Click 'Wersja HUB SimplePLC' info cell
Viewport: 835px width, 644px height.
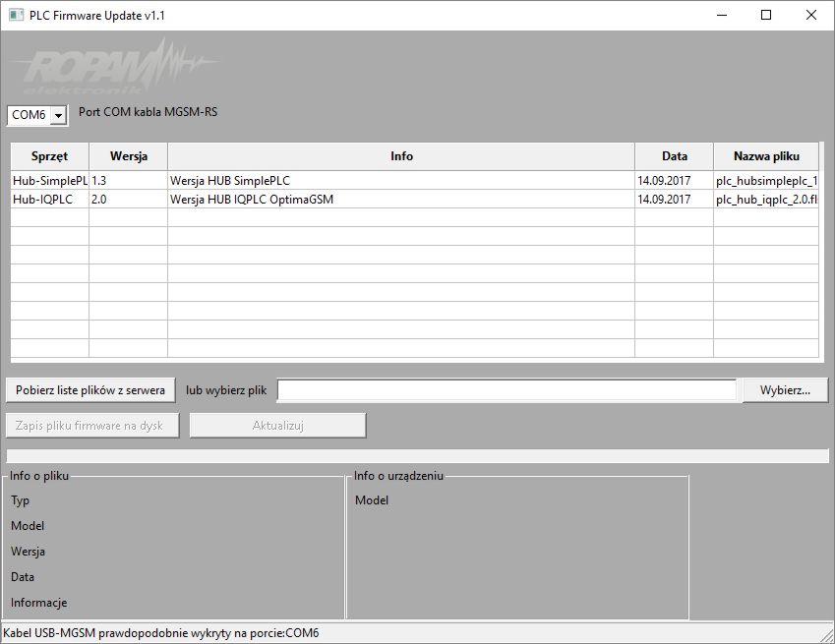click(x=401, y=181)
